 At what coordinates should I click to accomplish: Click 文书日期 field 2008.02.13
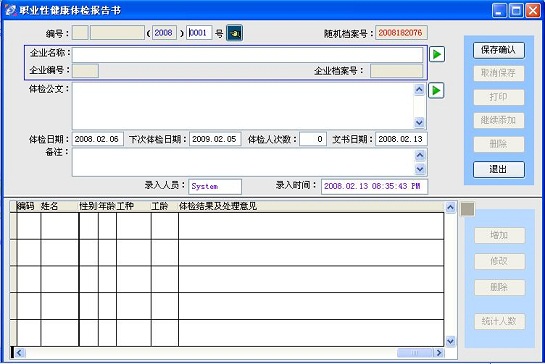coord(401,139)
